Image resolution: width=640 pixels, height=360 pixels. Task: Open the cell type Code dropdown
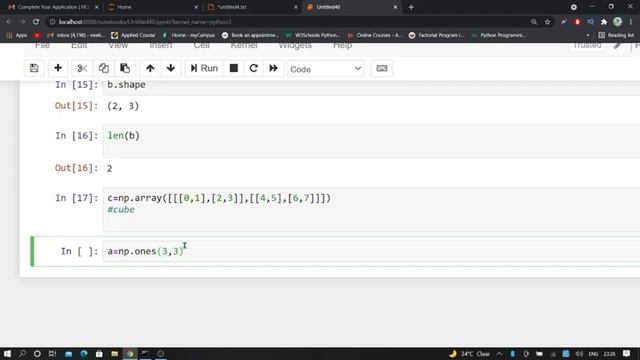point(326,69)
